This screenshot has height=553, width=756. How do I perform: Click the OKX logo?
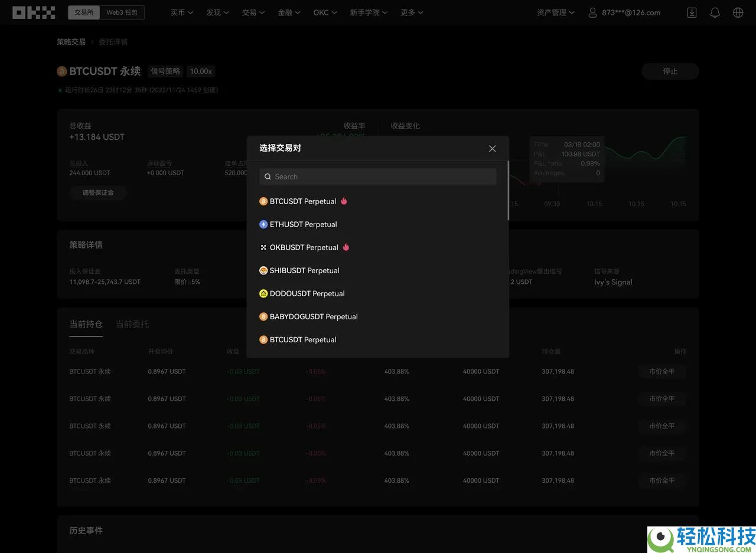34,12
